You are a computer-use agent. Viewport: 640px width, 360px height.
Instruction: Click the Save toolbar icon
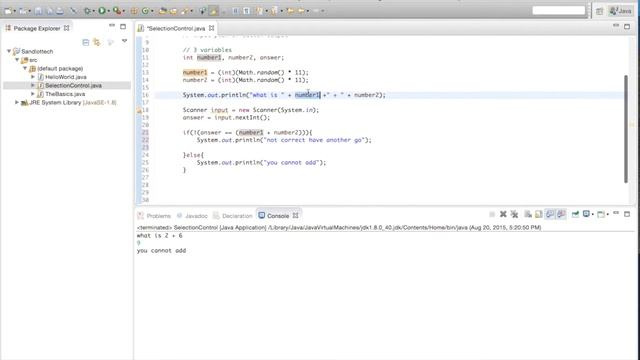[x=38, y=11]
